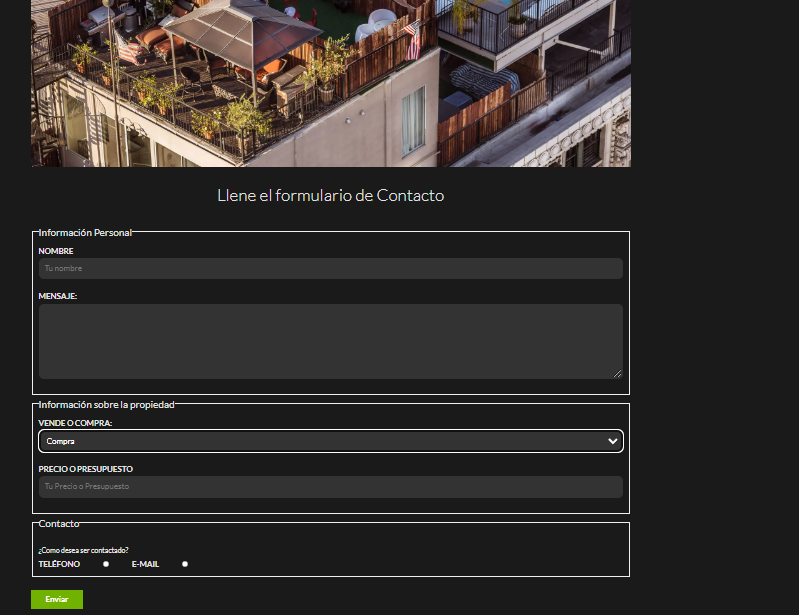Click the PRECIO O PRESUPUESTO label
The width and height of the screenshot is (799, 615).
[85, 469]
